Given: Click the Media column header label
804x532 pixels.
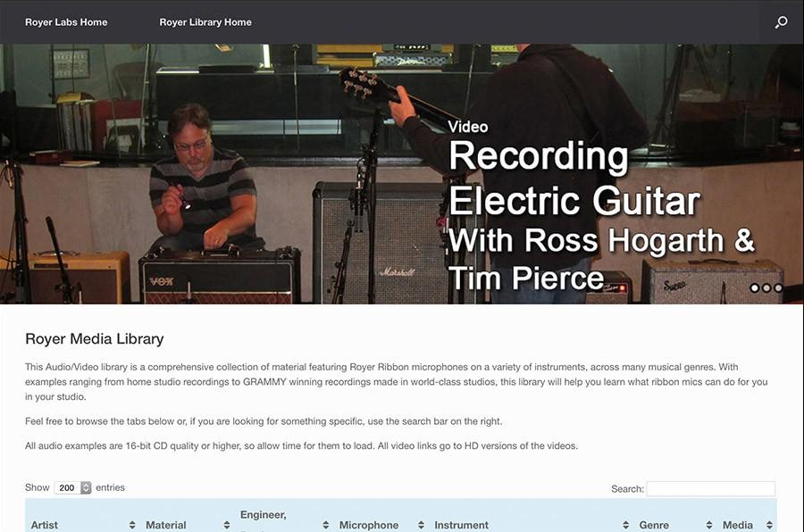Looking at the screenshot, I should [737, 525].
